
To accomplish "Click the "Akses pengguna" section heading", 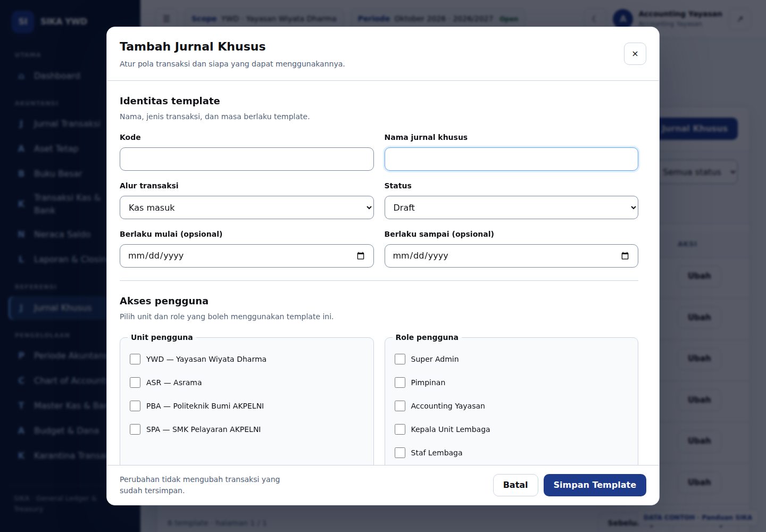I will click(164, 301).
